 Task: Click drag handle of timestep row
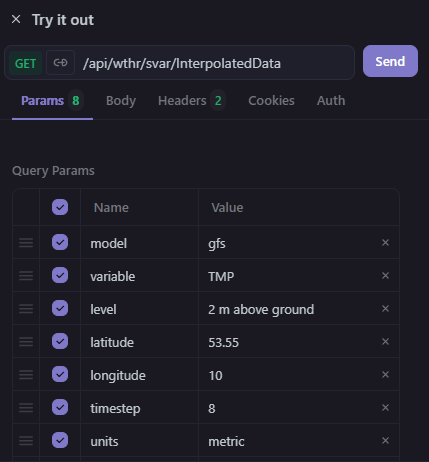click(x=26, y=408)
